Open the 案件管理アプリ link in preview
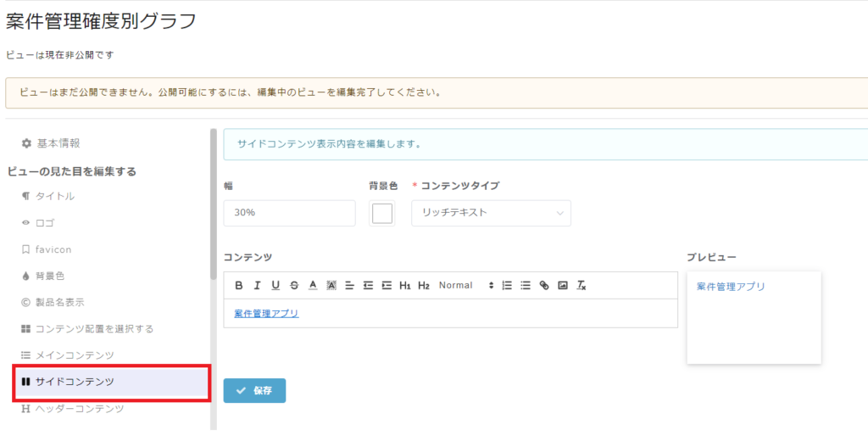The image size is (868, 436). coord(731,287)
